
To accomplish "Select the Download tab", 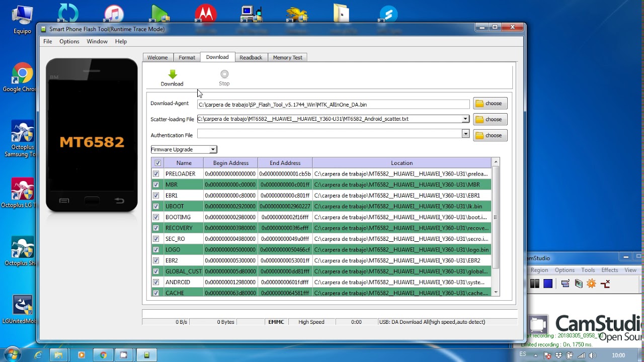I will (x=217, y=57).
